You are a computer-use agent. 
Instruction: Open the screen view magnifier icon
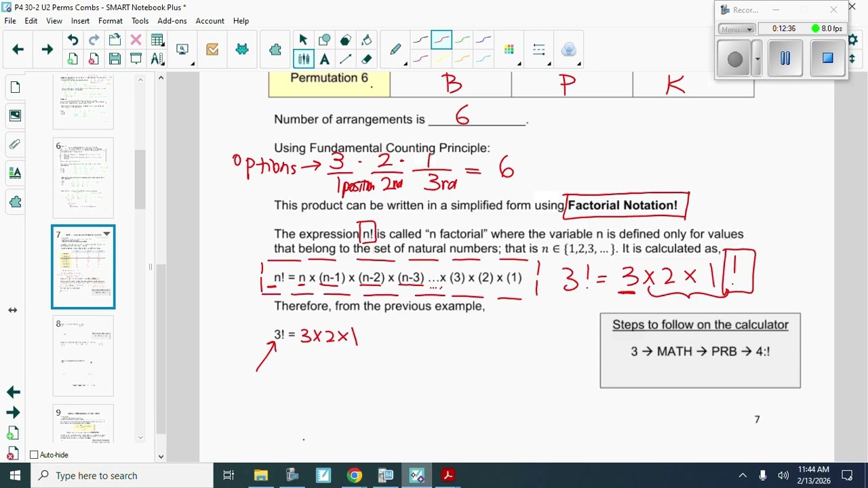point(182,49)
